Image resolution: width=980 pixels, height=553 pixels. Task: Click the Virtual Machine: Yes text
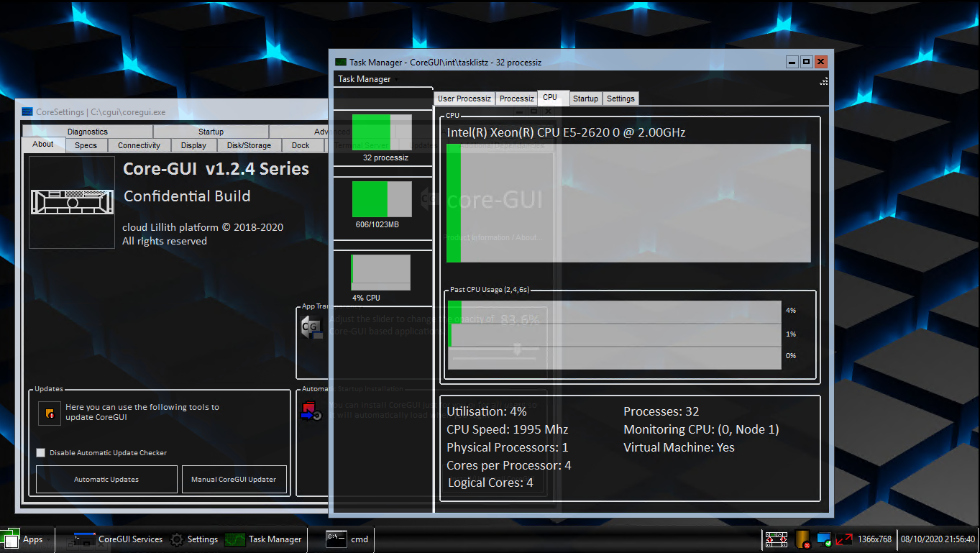coord(679,447)
